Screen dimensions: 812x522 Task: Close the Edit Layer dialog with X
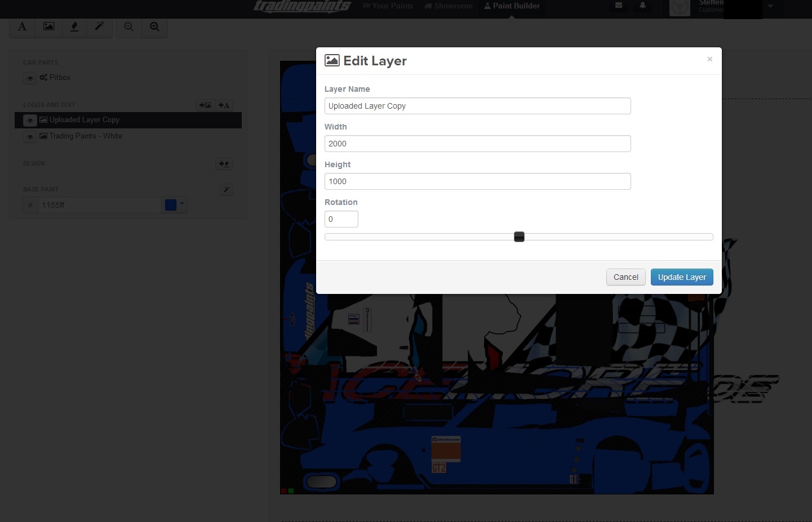click(x=709, y=59)
